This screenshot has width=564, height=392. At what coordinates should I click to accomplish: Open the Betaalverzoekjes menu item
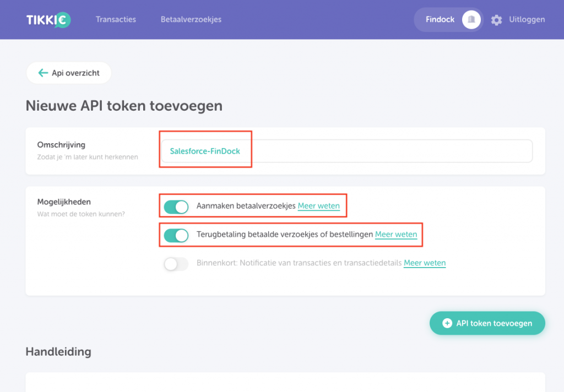(x=191, y=19)
